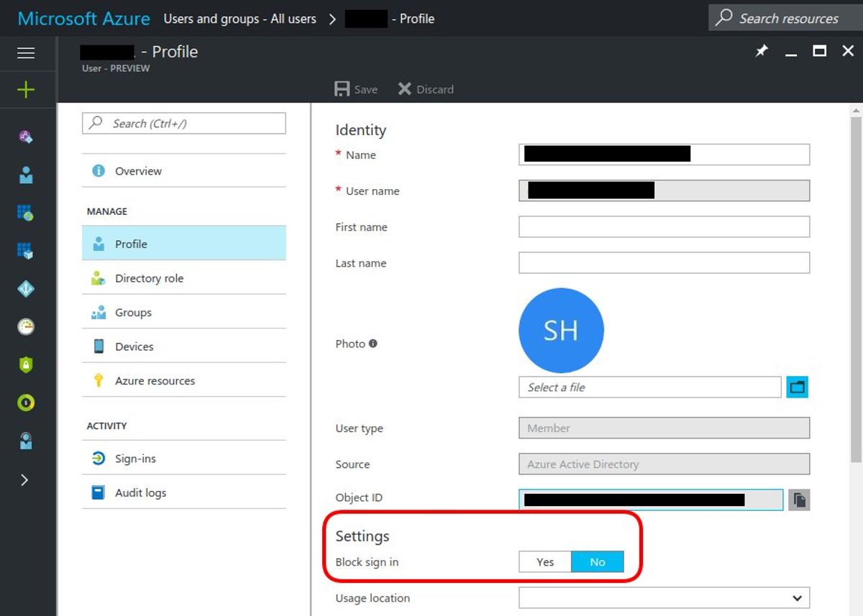The width and height of the screenshot is (863, 616).
Task: Click the green plus New resource icon
Action: click(26, 90)
